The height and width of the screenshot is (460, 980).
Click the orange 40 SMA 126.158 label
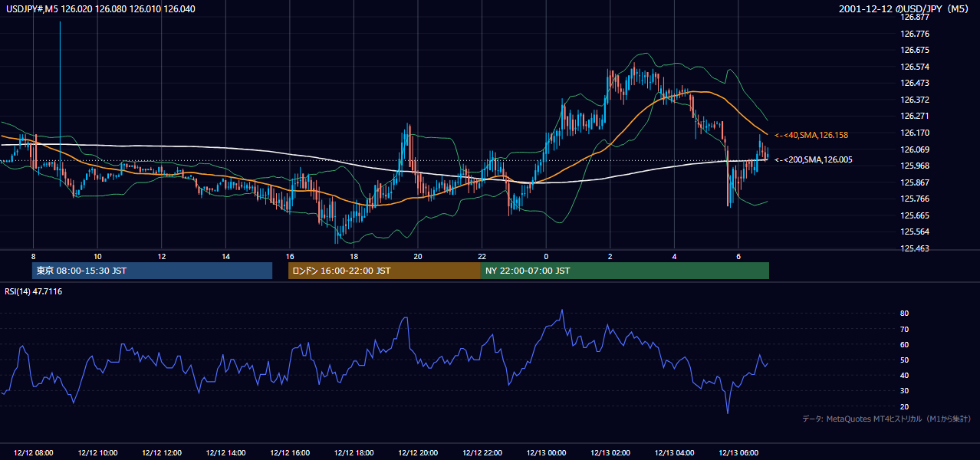pos(811,135)
